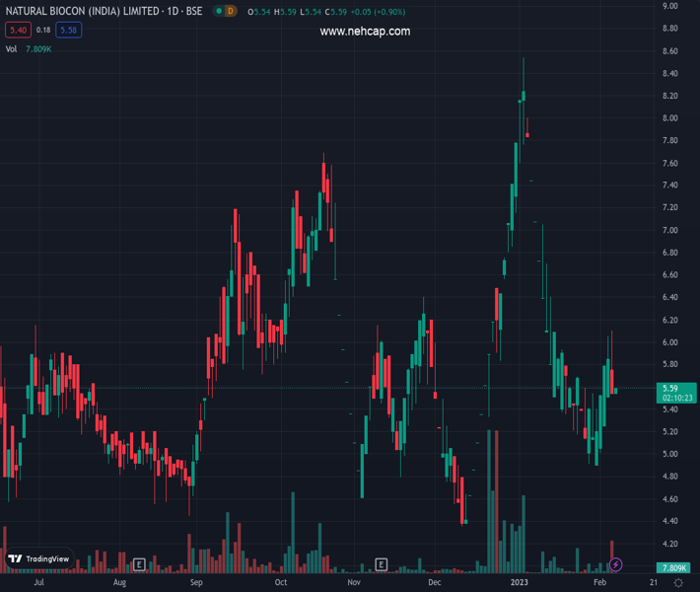700x592 pixels.
Task: Click the 0.18 spread value
Action: coord(43,30)
